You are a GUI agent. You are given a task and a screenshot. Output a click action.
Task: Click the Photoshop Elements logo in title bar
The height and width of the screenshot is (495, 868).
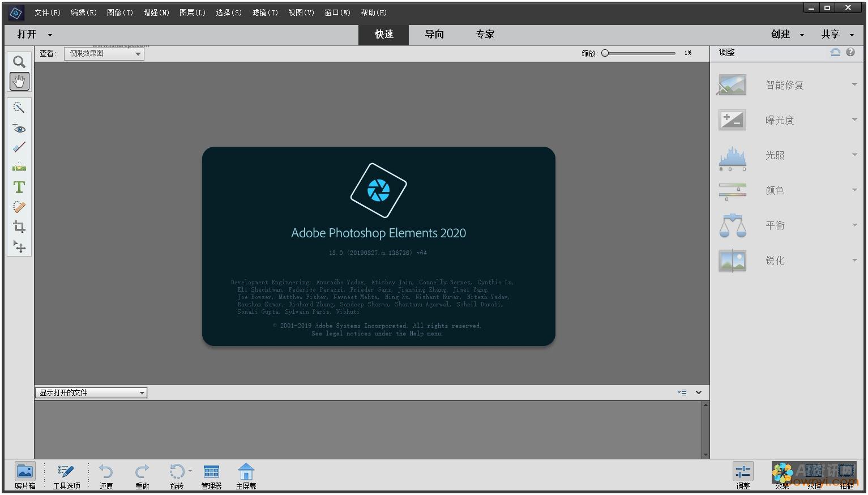[16, 12]
